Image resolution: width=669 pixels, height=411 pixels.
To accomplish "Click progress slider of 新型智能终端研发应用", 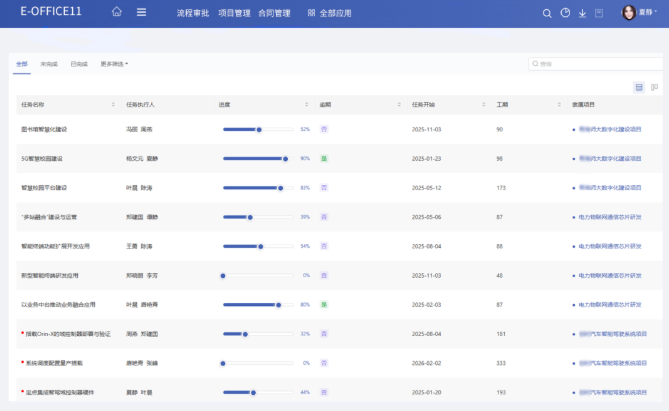I will 258,275.
